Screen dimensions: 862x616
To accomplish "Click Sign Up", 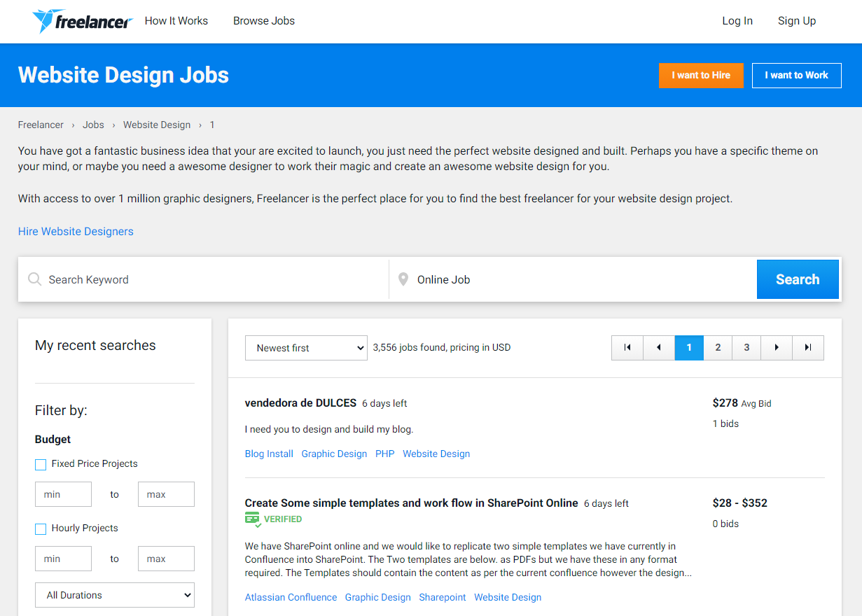I will [797, 21].
